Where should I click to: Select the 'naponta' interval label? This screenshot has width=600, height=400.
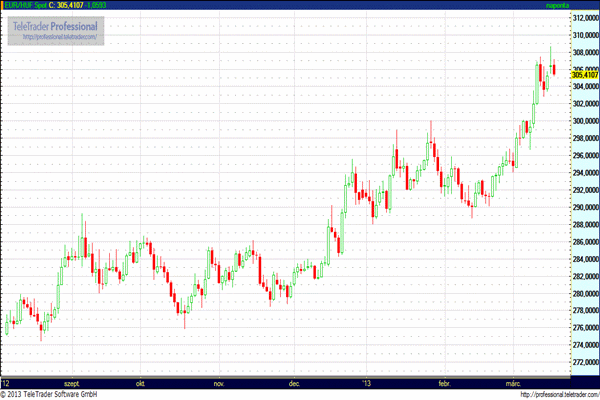tap(556, 5)
